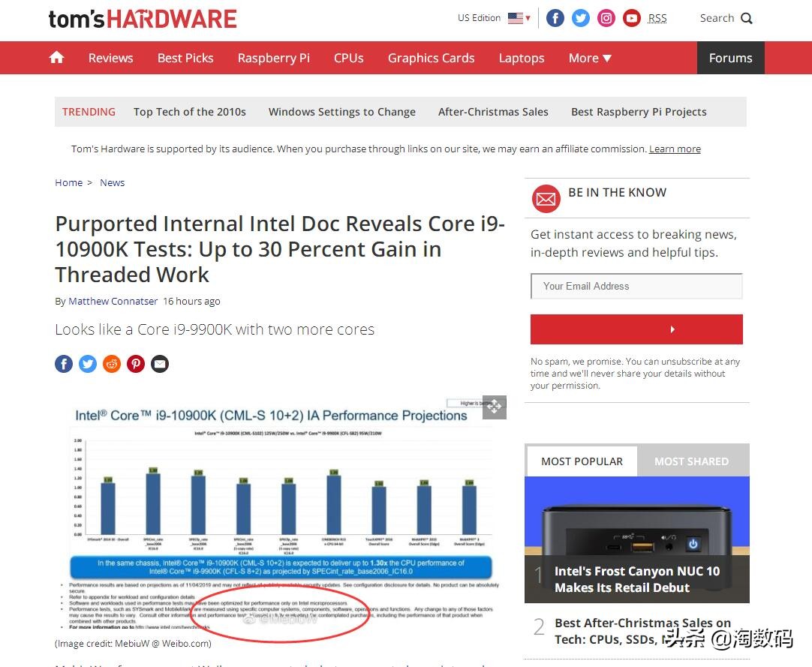The width and height of the screenshot is (812, 667).
Task: Submit newsletter with the red arrow button
Action: pyautogui.click(x=636, y=329)
